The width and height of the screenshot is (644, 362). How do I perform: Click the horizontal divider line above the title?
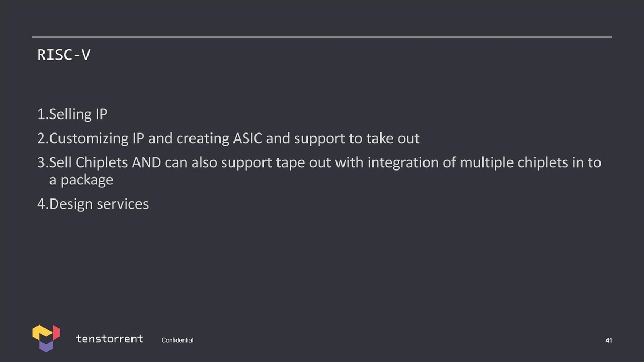322,37
